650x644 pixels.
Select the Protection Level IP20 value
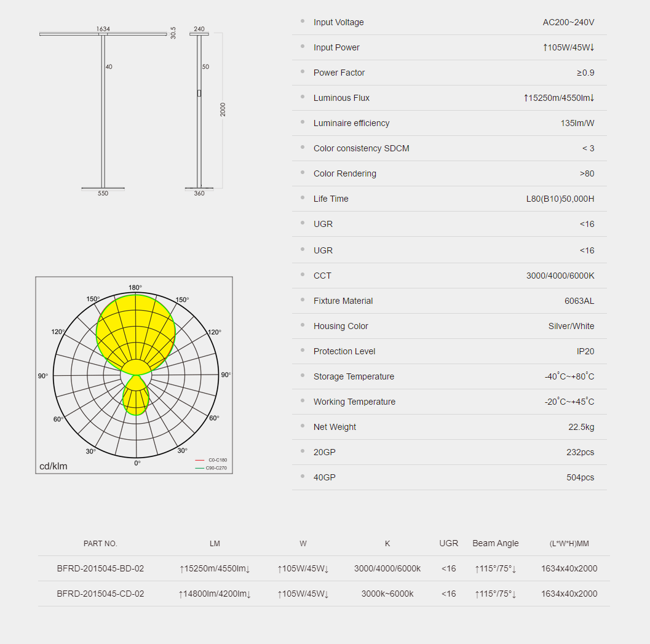click(x=585, y=351)
